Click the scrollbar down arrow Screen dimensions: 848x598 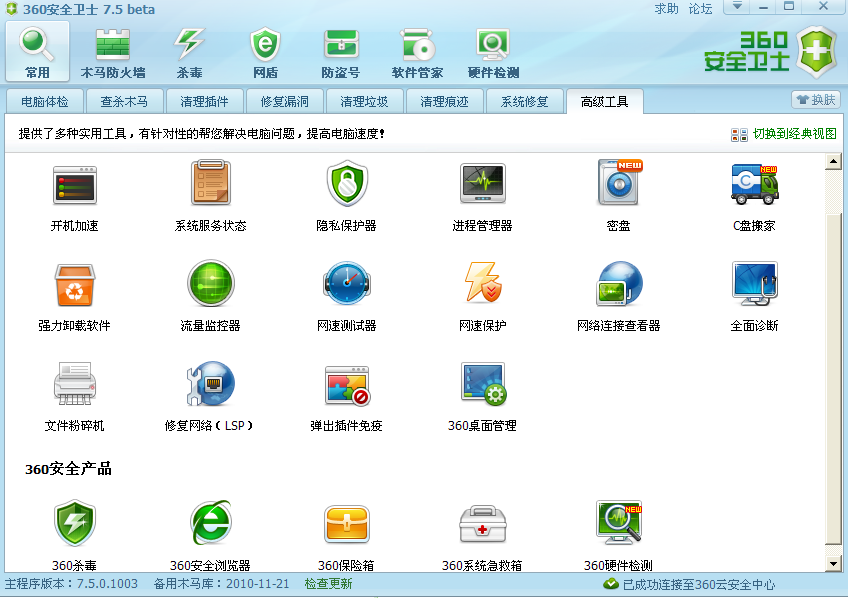coord(833,564)
